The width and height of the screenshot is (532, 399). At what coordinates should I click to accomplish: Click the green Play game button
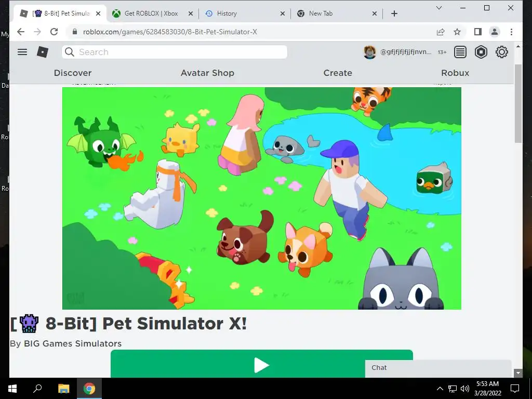(x=262, y=364)
